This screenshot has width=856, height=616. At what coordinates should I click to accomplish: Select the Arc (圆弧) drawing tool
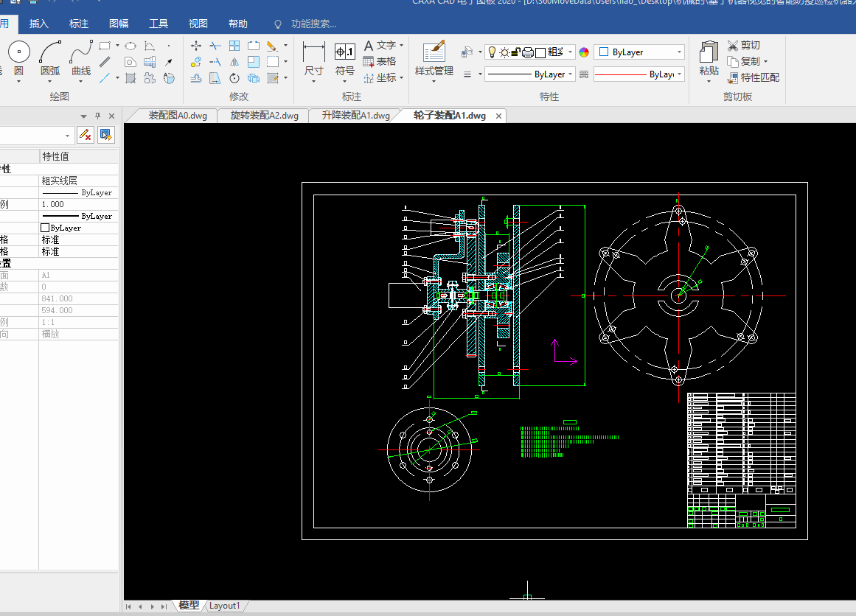(x=49, y=57)
